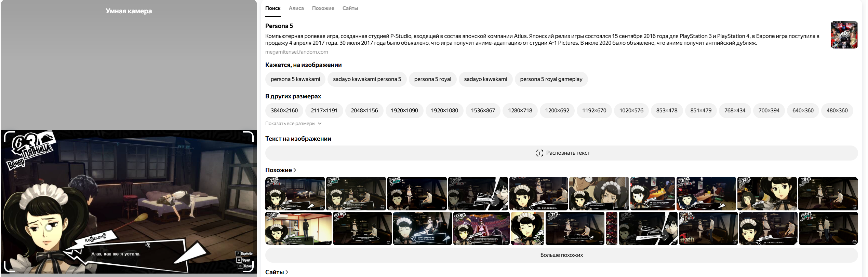The image size is (868, 277).
Task: Open the "Похожие" section heading link
Action: tap(281, 170)
